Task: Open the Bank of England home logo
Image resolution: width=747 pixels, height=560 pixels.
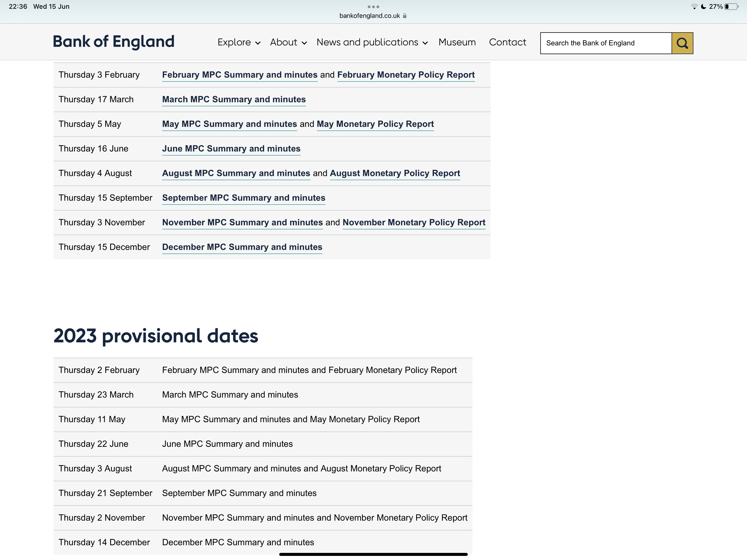Action: point(113,42)
